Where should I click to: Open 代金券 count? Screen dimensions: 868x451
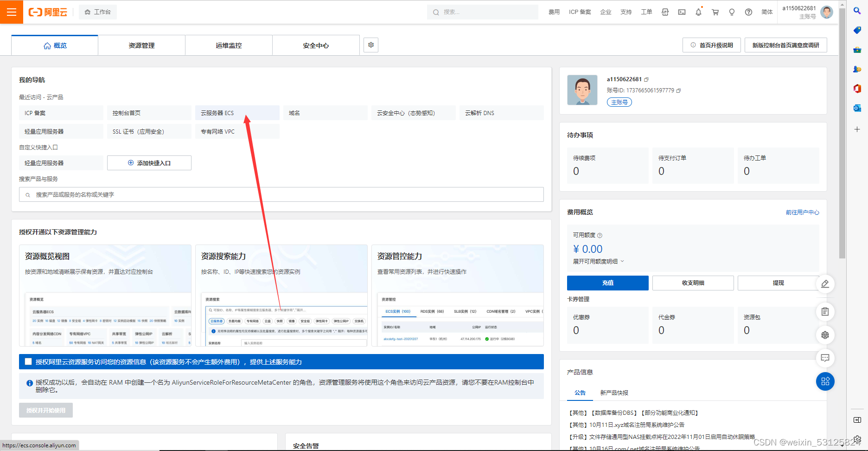pos(661,330)
